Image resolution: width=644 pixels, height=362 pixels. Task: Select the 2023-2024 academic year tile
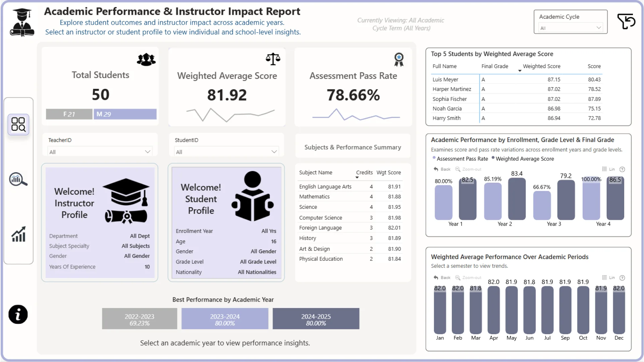(225, 319)
